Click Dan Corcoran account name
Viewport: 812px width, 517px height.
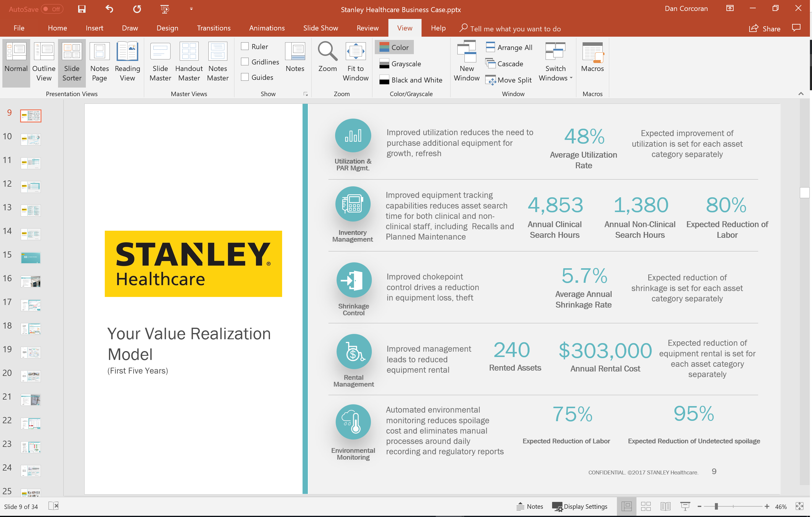tap(686, 9)
